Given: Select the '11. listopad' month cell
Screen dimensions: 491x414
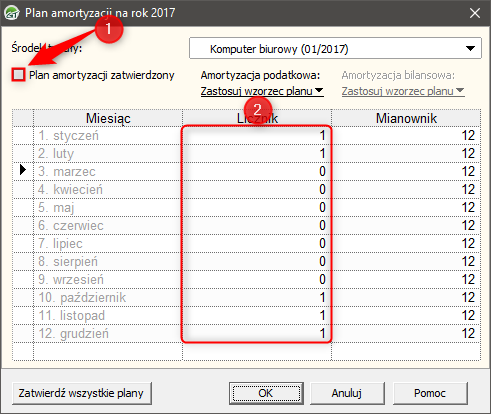Looking at the screenshot, I should pos(108,315).
